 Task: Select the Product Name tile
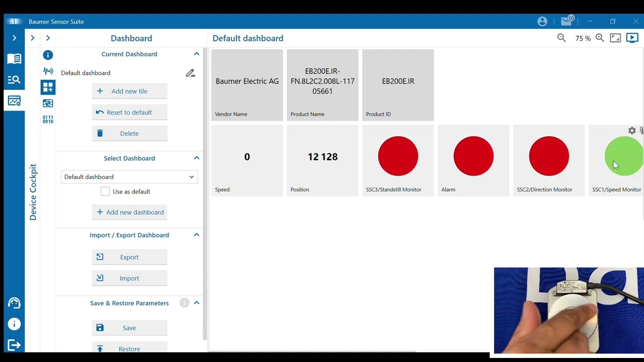click(323, 85)
